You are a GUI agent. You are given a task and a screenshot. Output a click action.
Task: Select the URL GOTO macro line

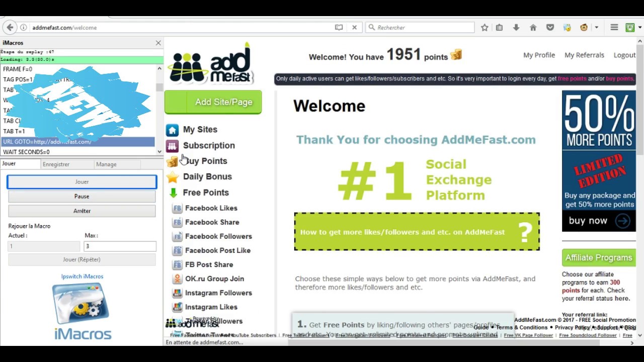point(78,142)
